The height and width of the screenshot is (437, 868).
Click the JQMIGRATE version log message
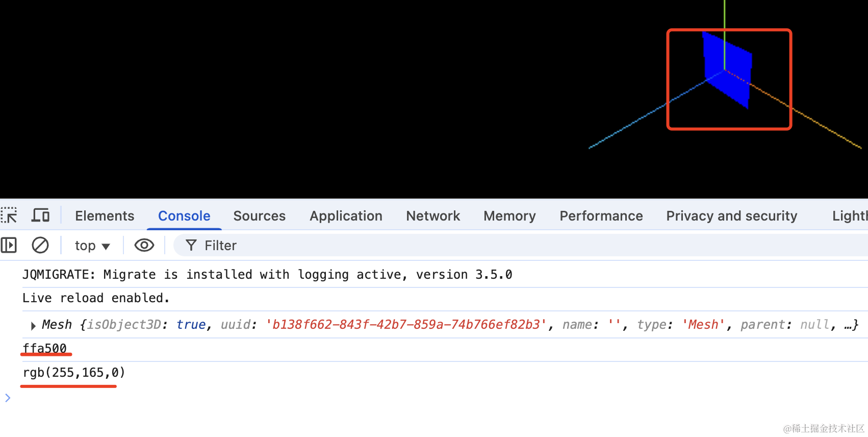[267, 275]
